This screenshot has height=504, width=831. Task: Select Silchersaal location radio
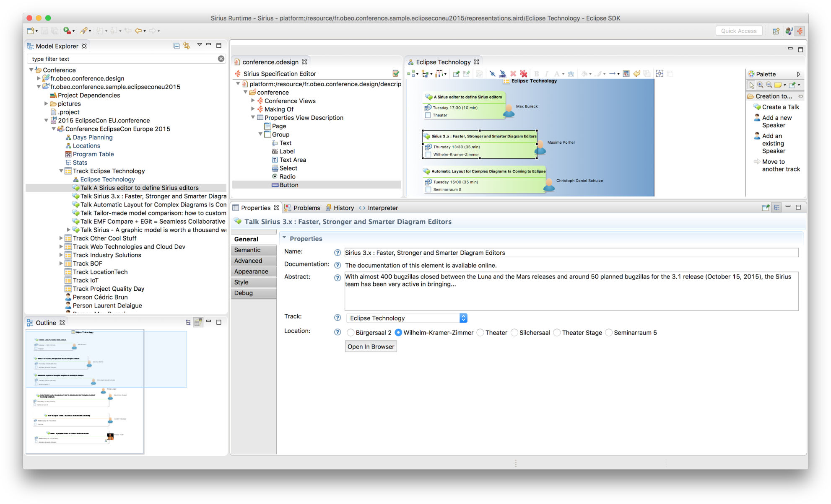514,333
